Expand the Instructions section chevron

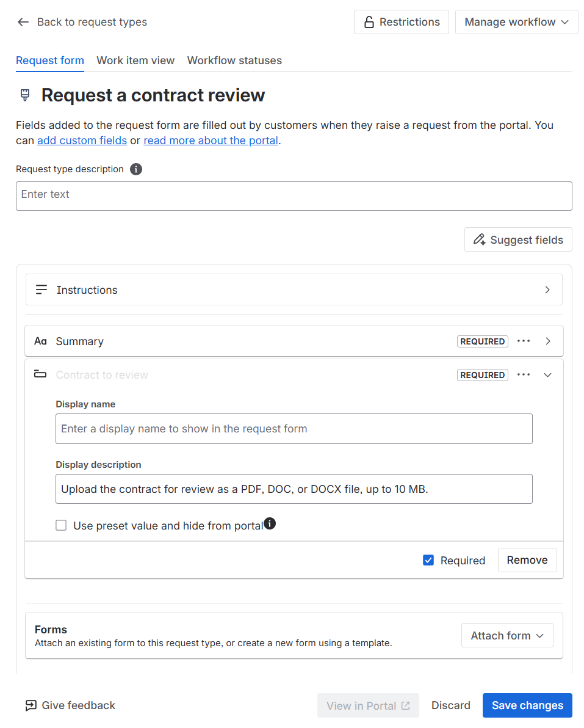coord(547,289)
